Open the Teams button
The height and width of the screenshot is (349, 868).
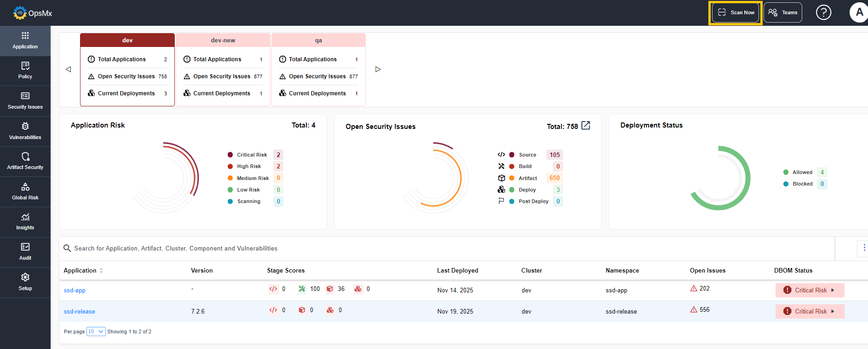[783, 12]
